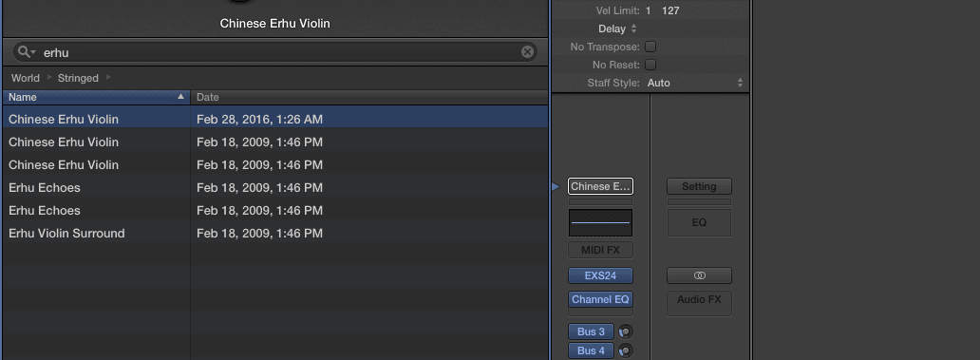Go to the World breadcrumb category

tap(25, 78)
